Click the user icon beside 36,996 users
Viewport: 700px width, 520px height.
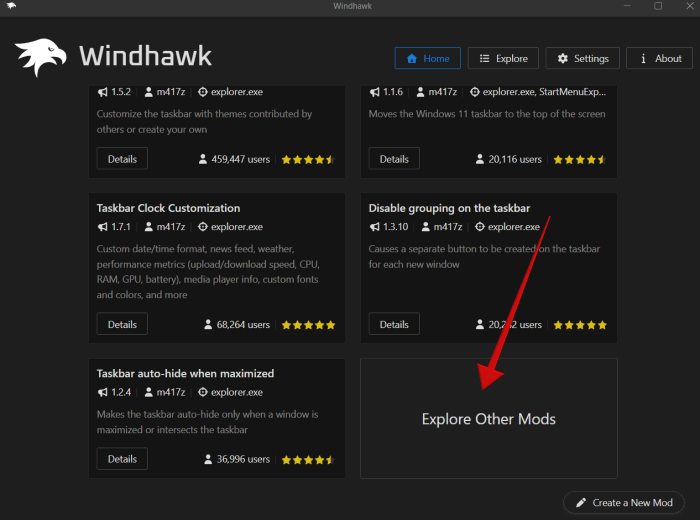[x=208, y=459]
